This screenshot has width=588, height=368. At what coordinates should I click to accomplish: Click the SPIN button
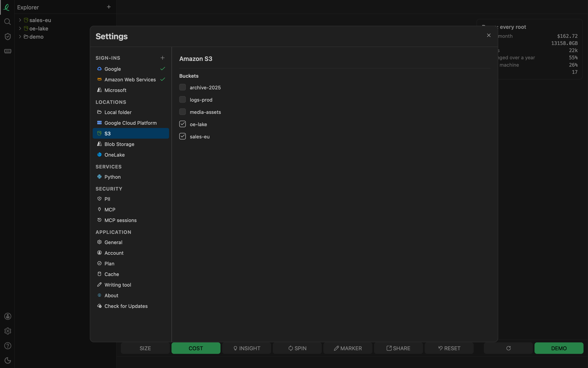click(x=297, y=348)
